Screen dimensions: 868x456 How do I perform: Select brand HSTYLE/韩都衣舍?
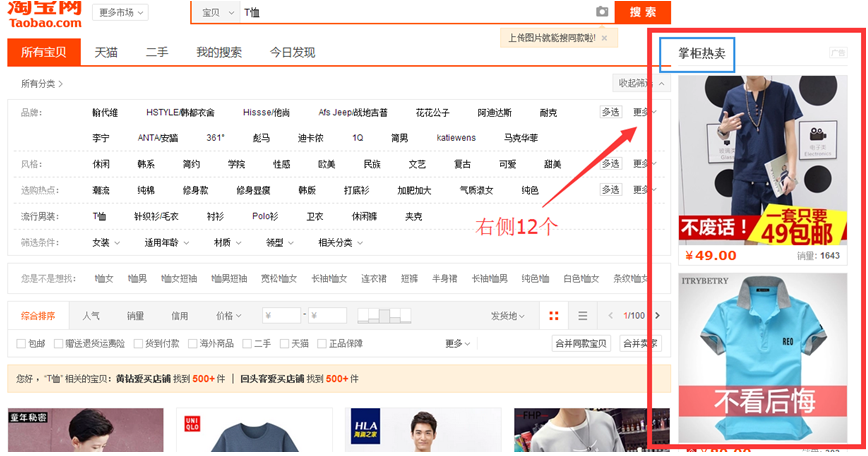click(x=180, y=112)
